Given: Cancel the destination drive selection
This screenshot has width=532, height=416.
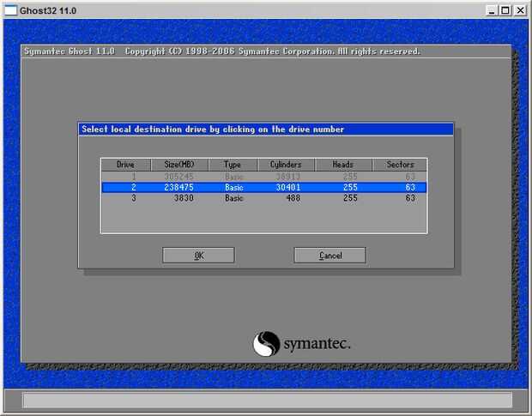Looking at the screenshot, I should point(330,256).
